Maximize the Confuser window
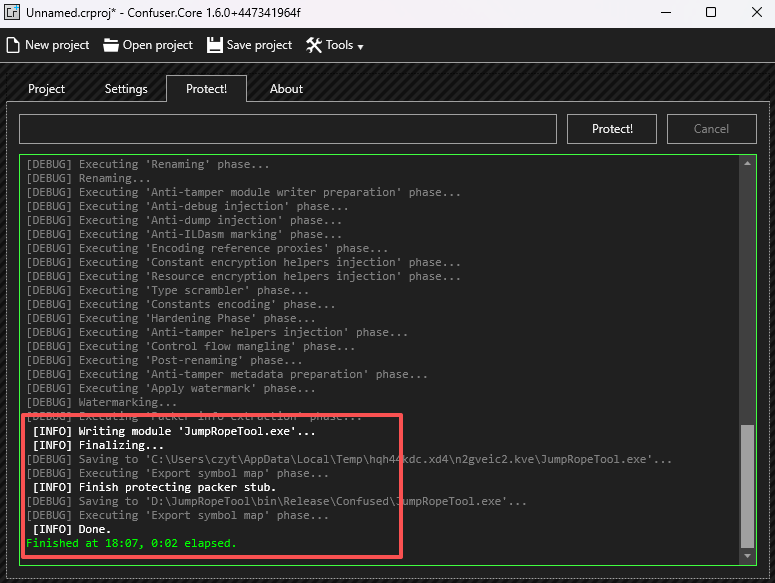 (710, 13)
